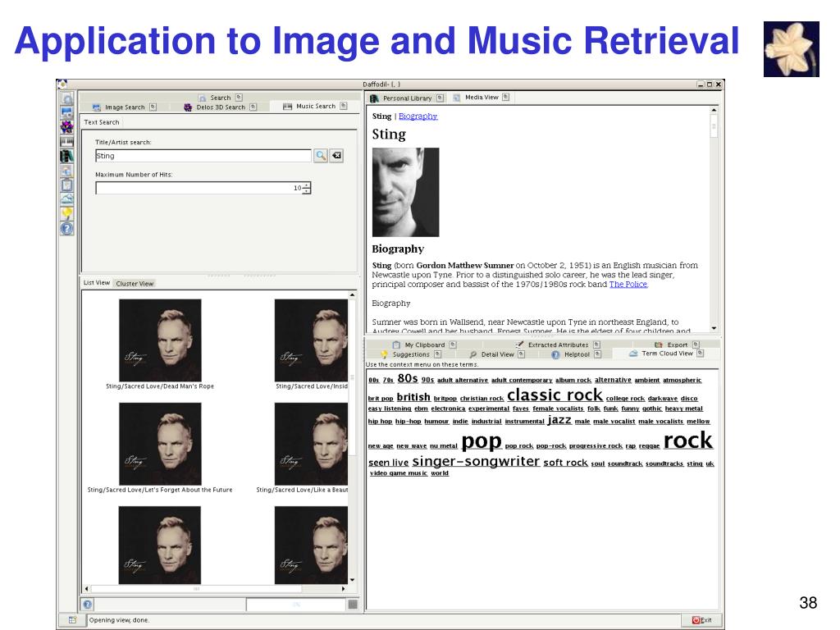Click the down arrow of biography pane scrollbar
The height and width of the screenshot is (630, 840).
coord(714,328)
